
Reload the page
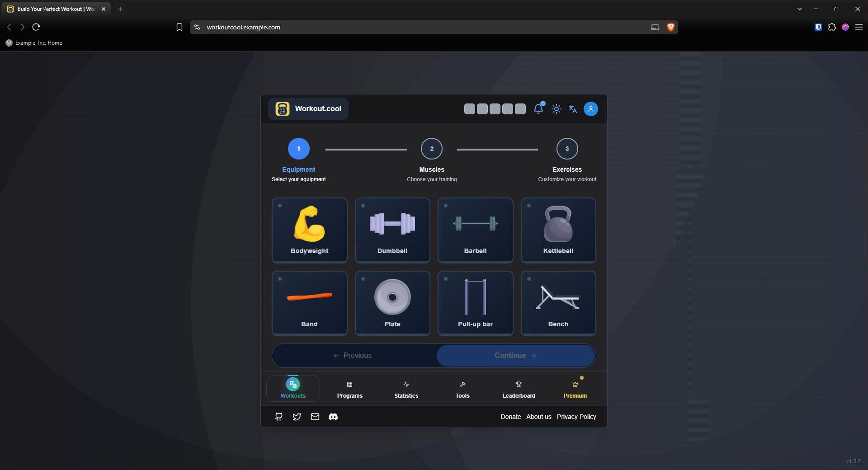[x=36, y=27]
